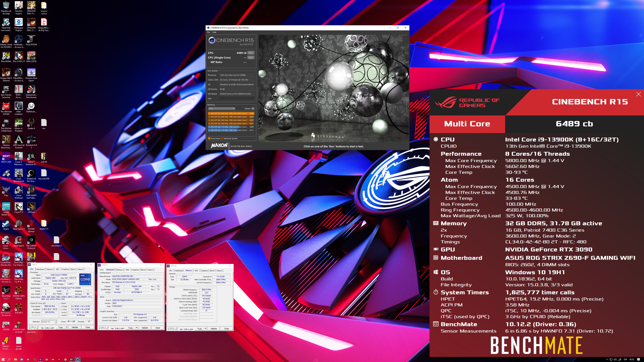Viewport: 644px width, 362px height.
Task: Click ranking row scoring 6279
Action: click(x=231, y=123)
